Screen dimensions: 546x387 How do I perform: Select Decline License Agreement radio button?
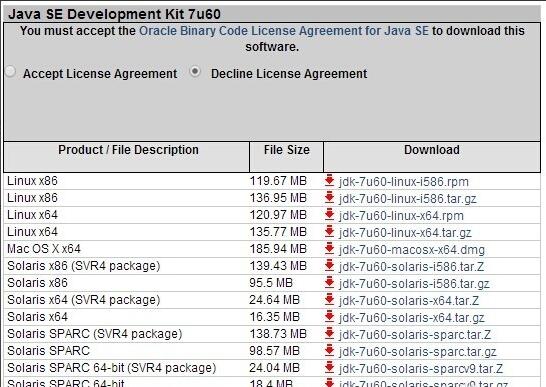[x=195, y=72]
